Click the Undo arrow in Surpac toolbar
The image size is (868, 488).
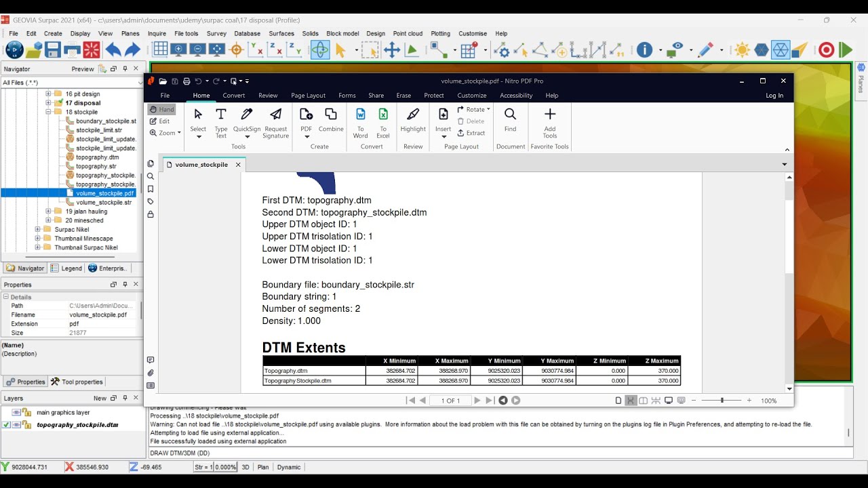pos(113,49)
